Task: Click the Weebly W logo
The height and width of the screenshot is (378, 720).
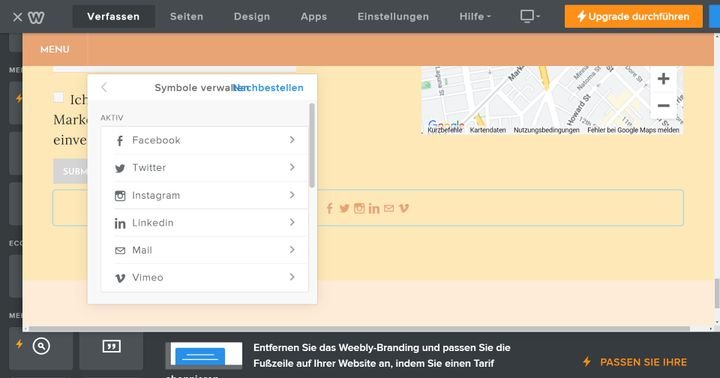Action: (x=36, y=17)
